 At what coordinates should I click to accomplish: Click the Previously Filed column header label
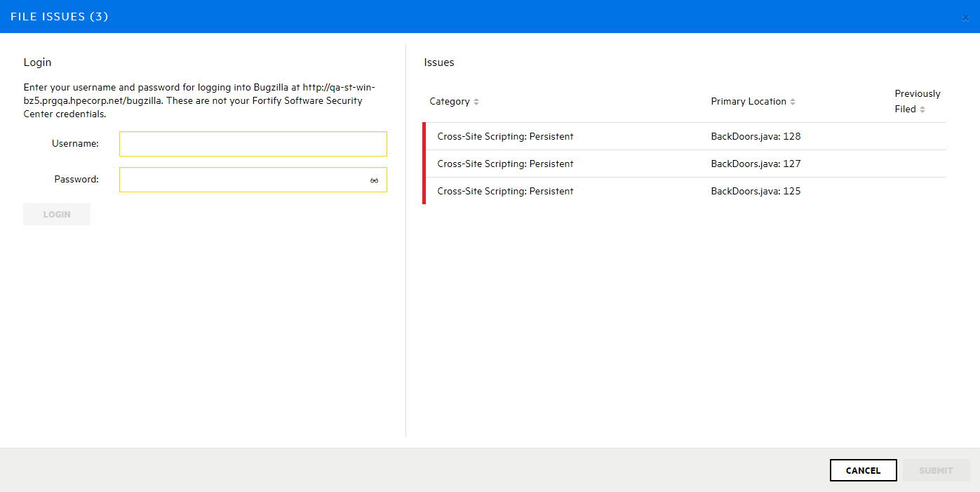click(917, 94)
